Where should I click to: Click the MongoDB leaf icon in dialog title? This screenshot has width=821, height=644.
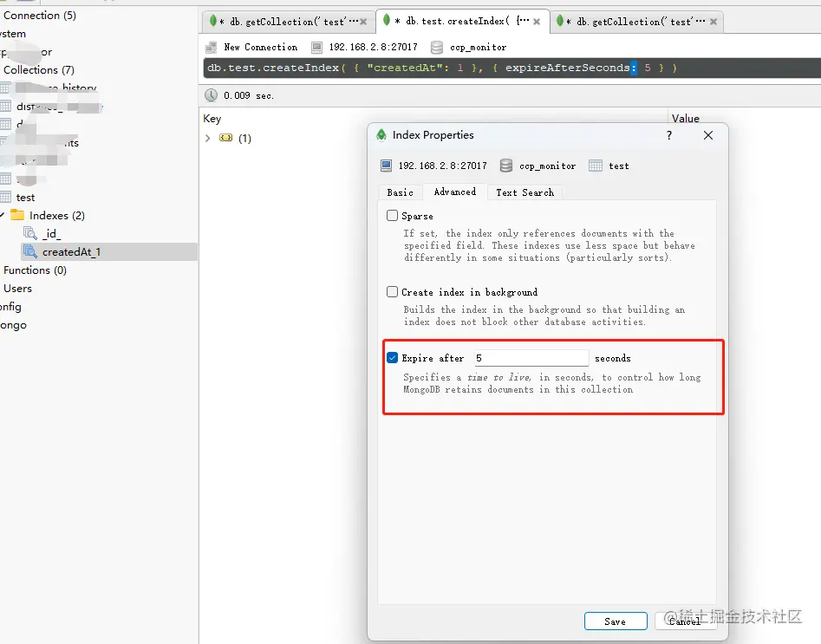pyautogui.click(x=381, y=135)
